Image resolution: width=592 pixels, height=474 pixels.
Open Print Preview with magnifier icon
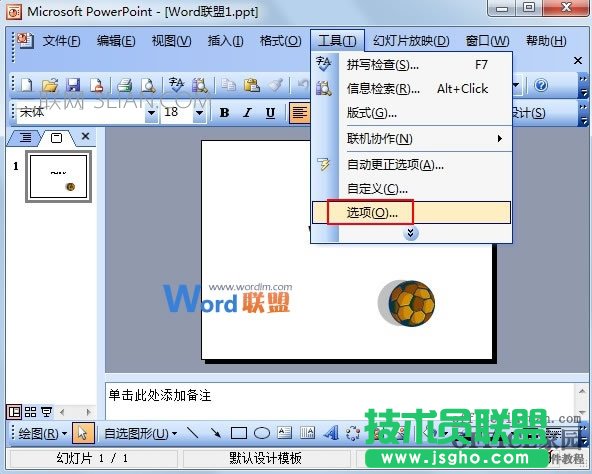148,85
